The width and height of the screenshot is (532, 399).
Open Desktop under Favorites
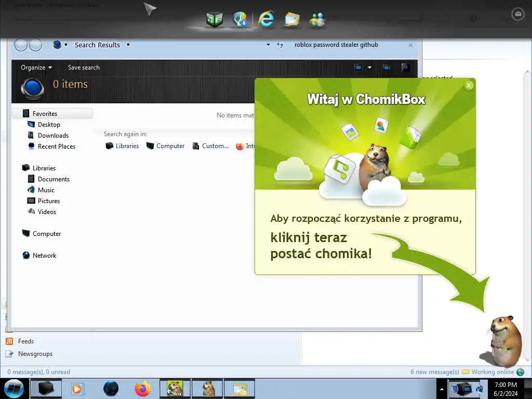[49, 125]
